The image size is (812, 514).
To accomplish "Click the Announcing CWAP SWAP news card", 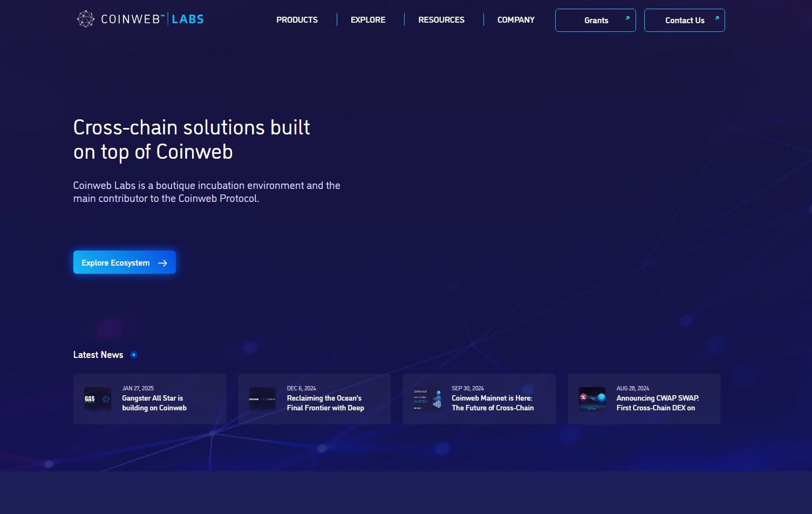I will point(643,399).
